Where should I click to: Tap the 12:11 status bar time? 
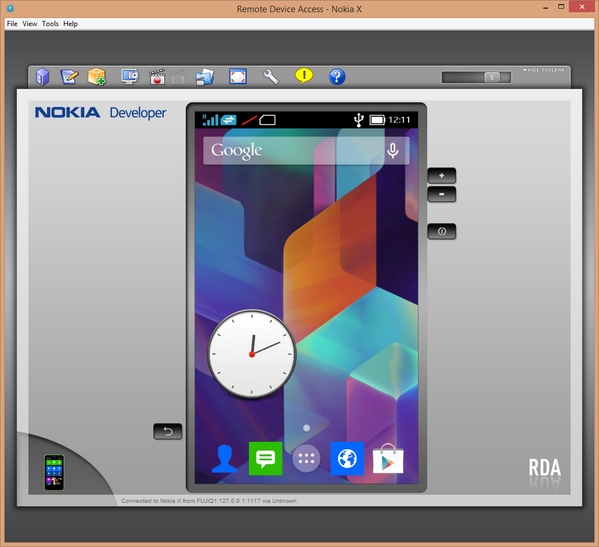click(x=399, y=120)
